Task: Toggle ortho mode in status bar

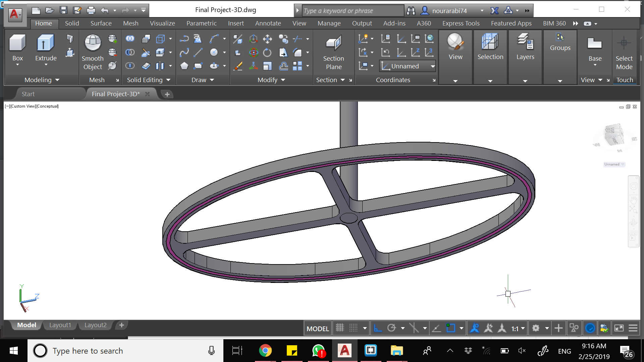Action: coord(378,328)
